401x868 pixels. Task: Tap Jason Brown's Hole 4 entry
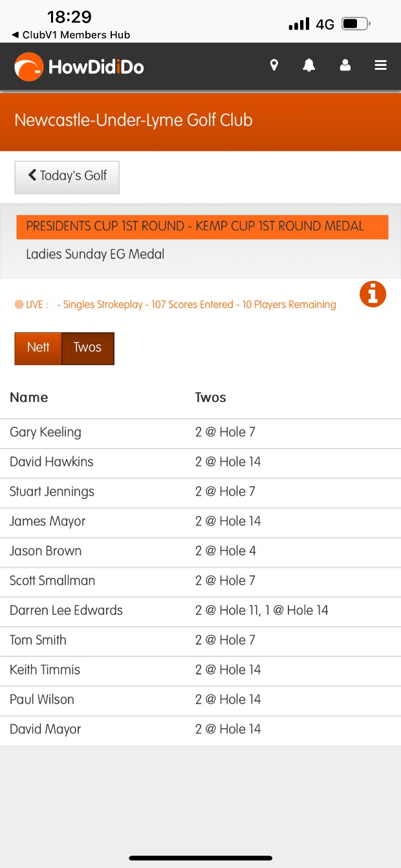[x=225, y=551]
